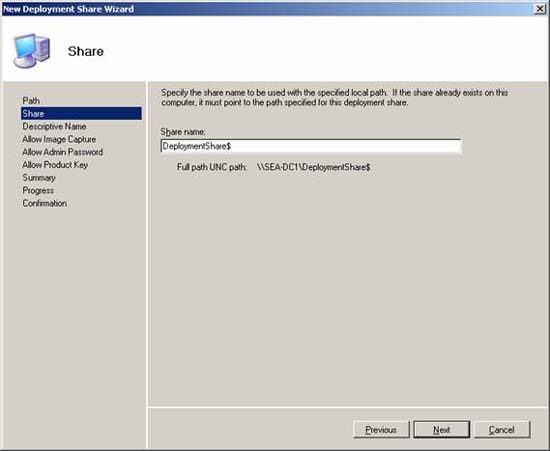Open the Summary step
Viewport: 550px width, 451px height.
click(x=39, y=178)
